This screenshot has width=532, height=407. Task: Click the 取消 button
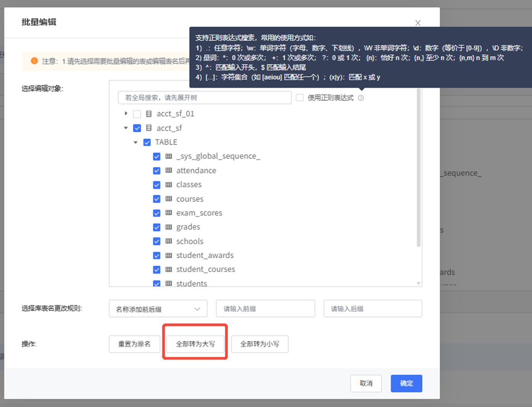tap(366, 383)
